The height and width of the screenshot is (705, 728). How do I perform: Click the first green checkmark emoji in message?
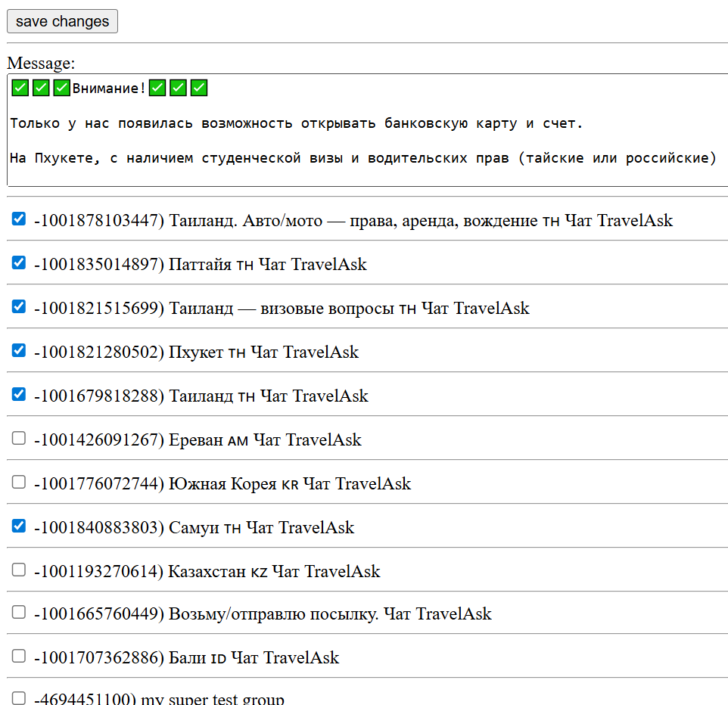(20, 89)
